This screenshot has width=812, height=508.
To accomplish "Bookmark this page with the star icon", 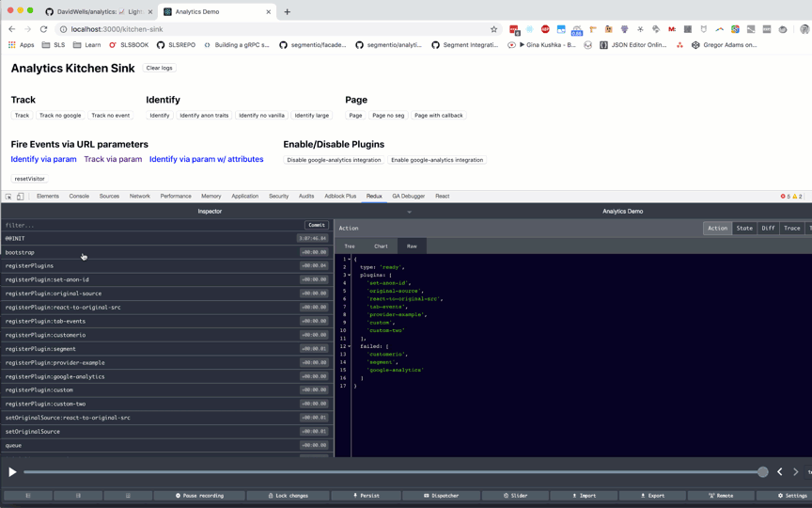I will tap(493, 29).
